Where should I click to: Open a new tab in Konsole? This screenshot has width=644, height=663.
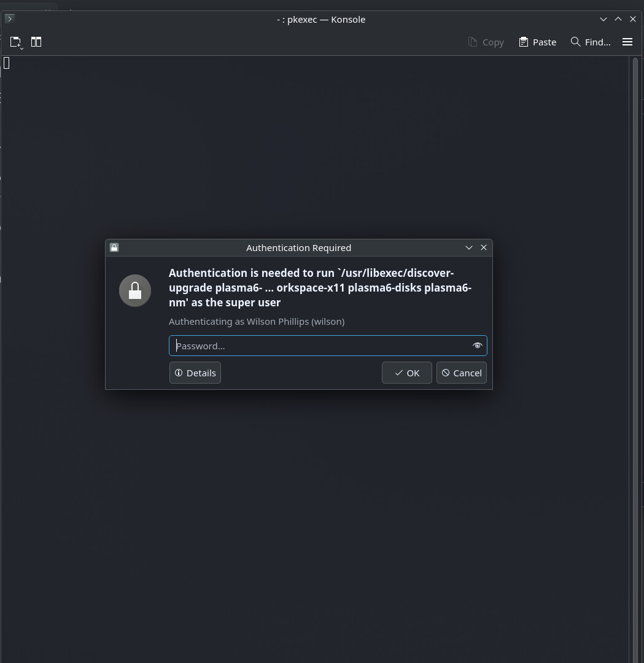tap(16, 42)
